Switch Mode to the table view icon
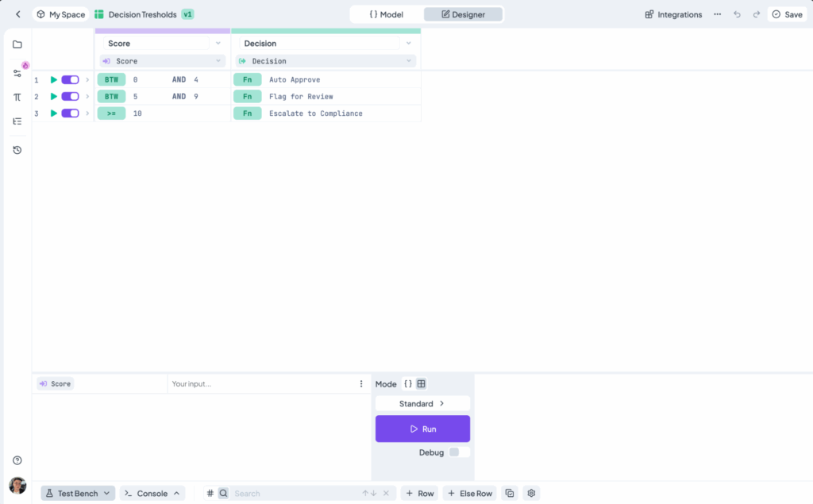The image size is (813, 504). (x=422, y=383)
